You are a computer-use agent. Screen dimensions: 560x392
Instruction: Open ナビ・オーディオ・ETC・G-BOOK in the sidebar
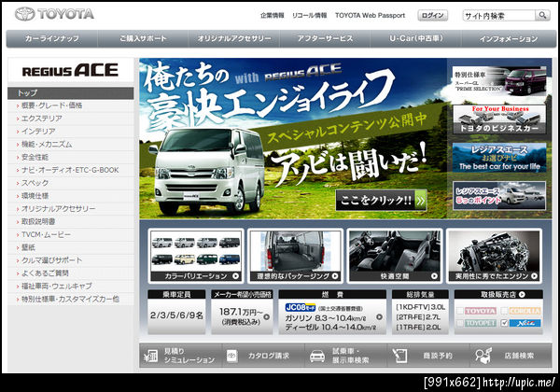click(x=71, y=170)
